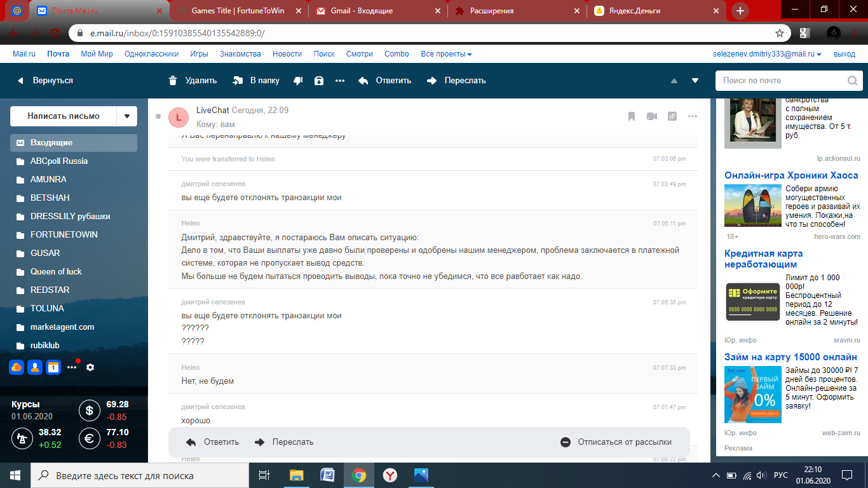Start a video call via camera icon
Viewport: 868px width, 488px height.
point(652,116)
